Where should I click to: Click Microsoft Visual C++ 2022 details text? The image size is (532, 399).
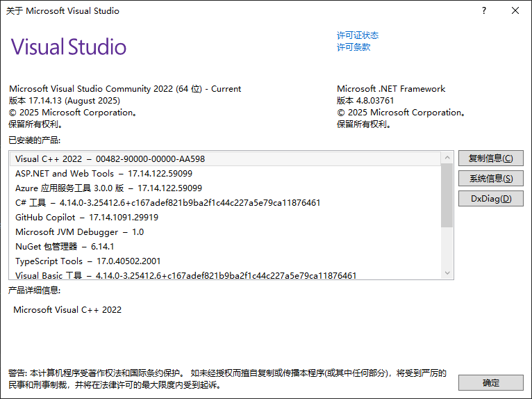tap(67, 310)
